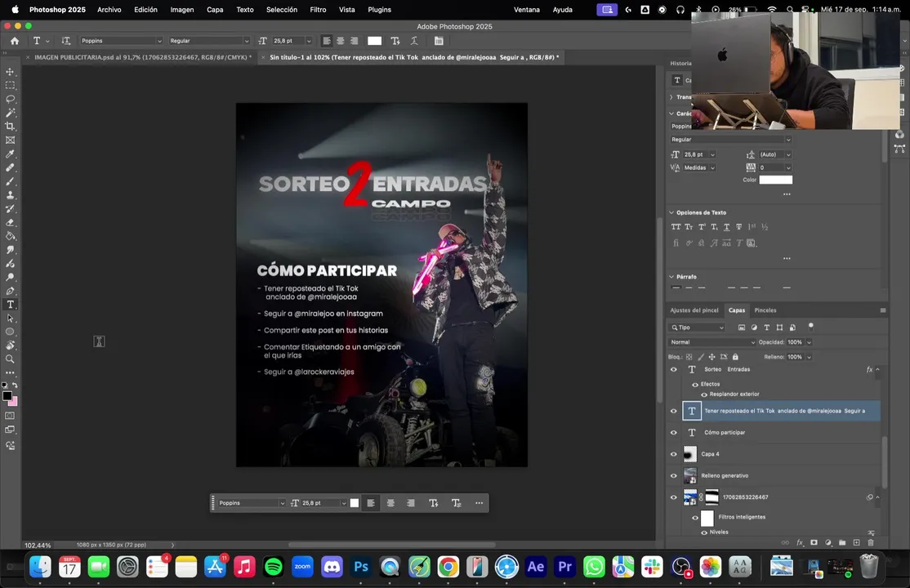Select the Capa 4 layer thumbnail
The image size is (910, 588).
tap(690, 454)
